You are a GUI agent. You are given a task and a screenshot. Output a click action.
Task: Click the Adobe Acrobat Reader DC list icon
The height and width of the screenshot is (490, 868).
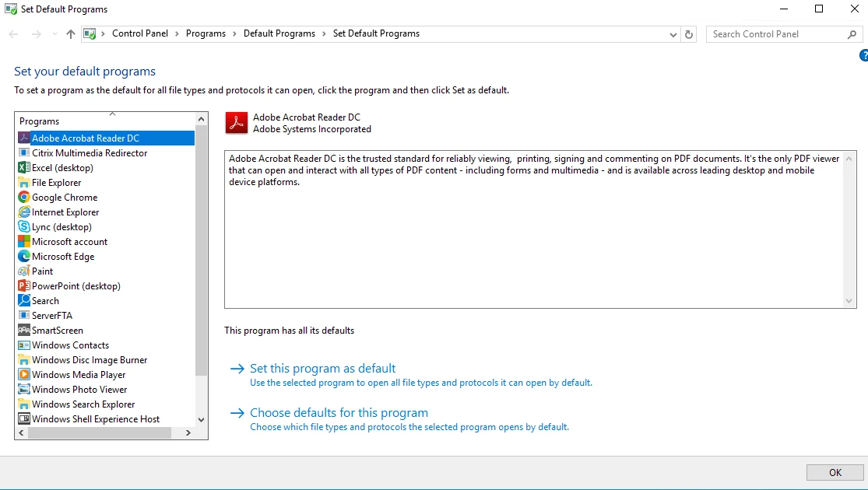[x=24, y=138]
